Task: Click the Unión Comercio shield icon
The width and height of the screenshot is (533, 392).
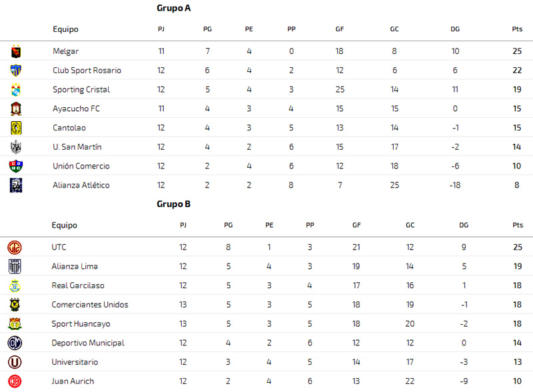Action: tap(16, 166)
